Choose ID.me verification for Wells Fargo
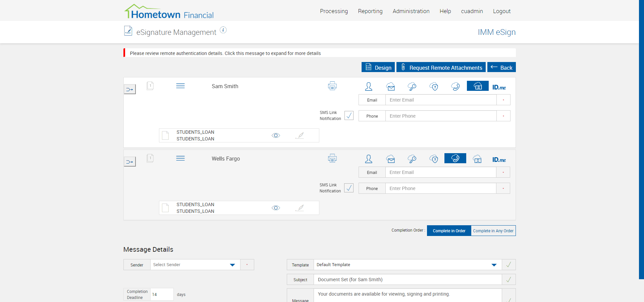This screenshot has height=302, width=644. click(499, 160)
